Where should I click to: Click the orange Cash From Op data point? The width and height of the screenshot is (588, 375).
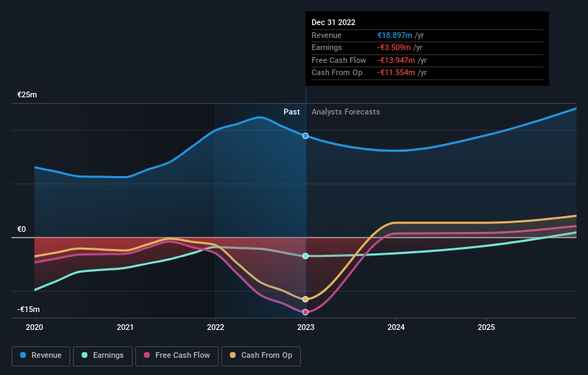[x=306, y=299]
